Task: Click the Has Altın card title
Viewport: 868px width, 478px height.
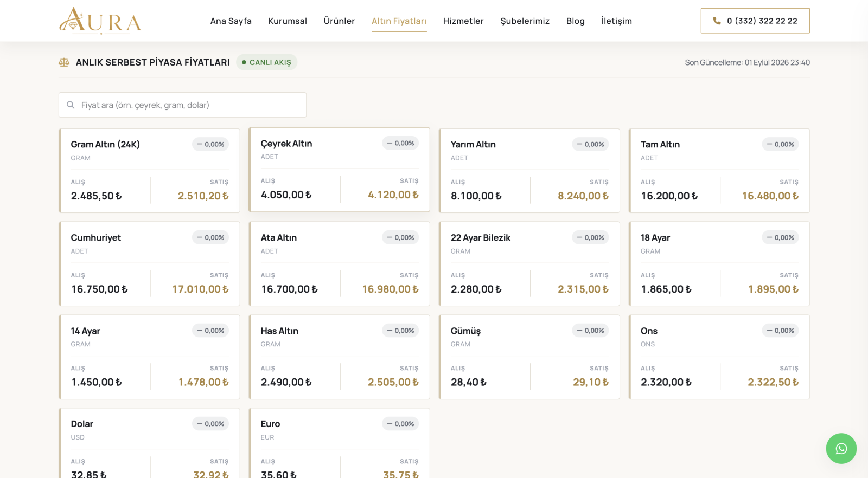Action: click(279, 331)
